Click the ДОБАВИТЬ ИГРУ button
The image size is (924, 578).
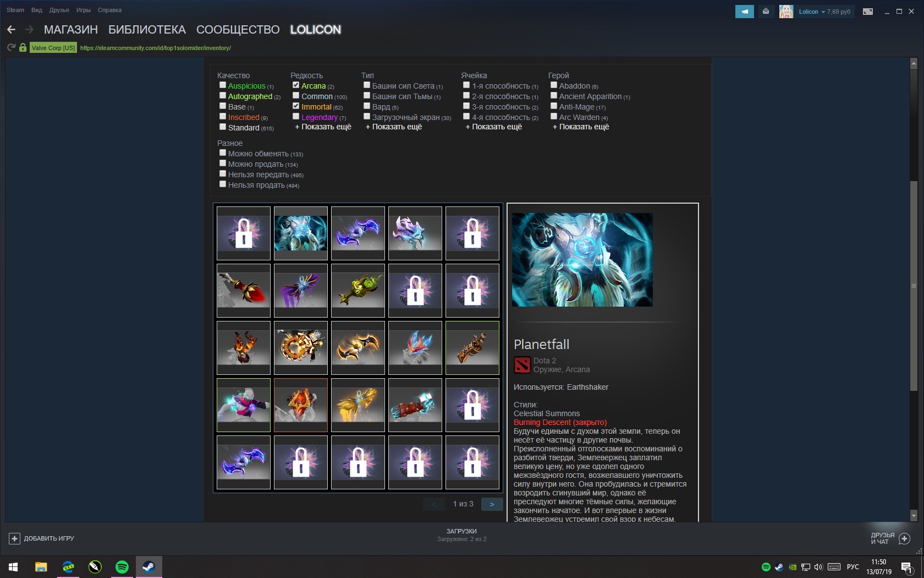(x=41, y=538)
